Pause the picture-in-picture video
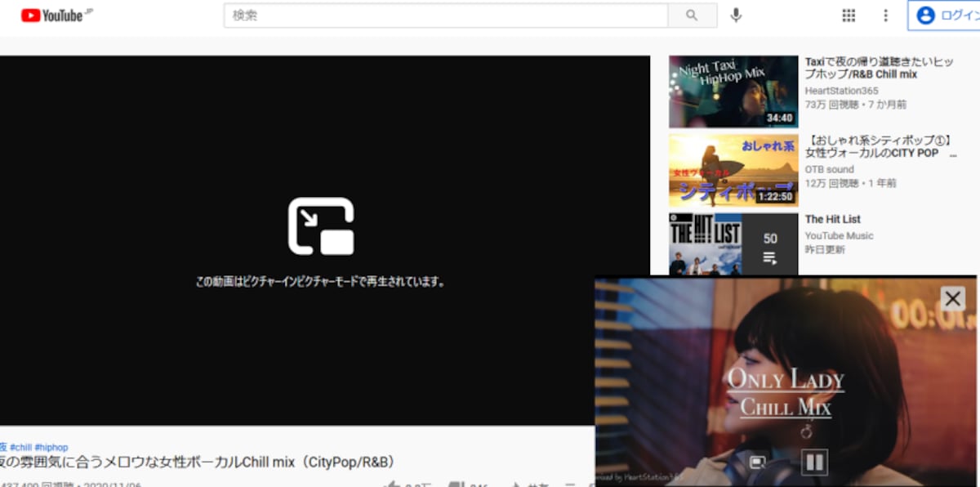 click(814, 462)
